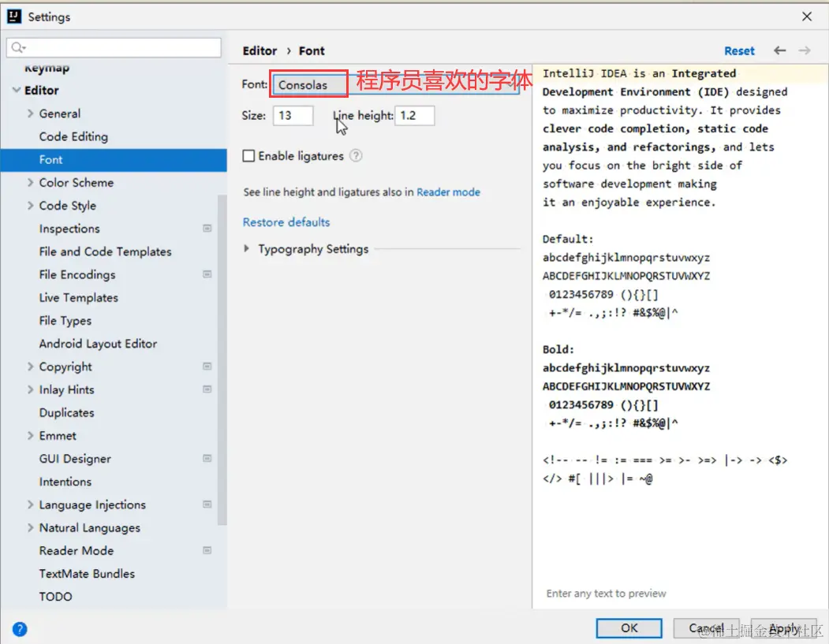Image resolution: width=829 pixels, height=644 pixels.
Task: Expand the Inlay Hints node arrow
Action: (x=30, y=389)
